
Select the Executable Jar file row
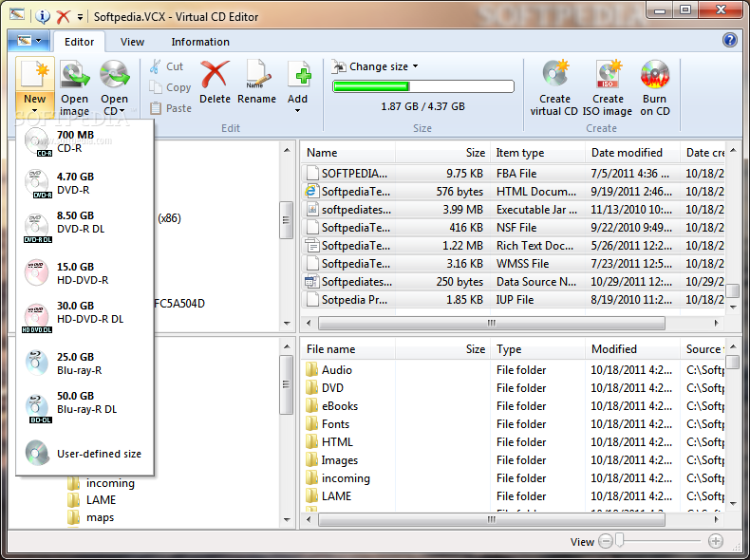514,210
